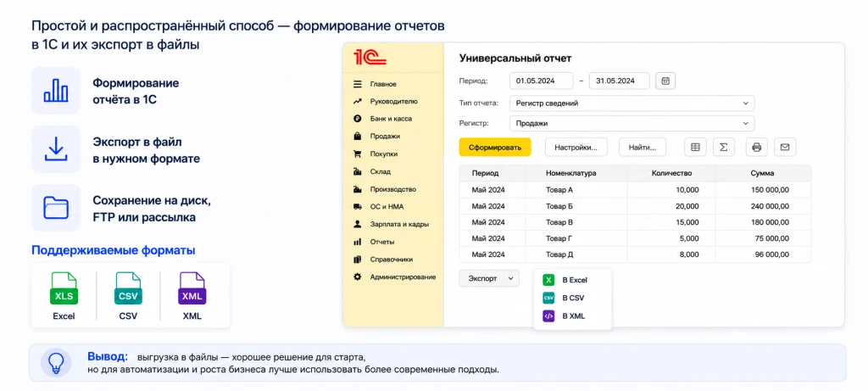Click the calendar icon next to period dates
The image size is (868, 391).
pyautogui.click(x=665, y=81)
